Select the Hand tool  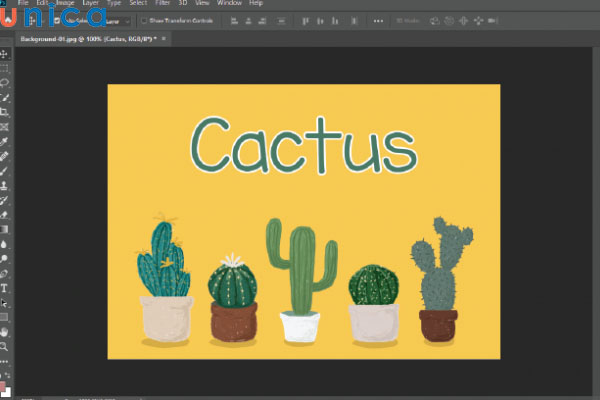pos(5,331)
